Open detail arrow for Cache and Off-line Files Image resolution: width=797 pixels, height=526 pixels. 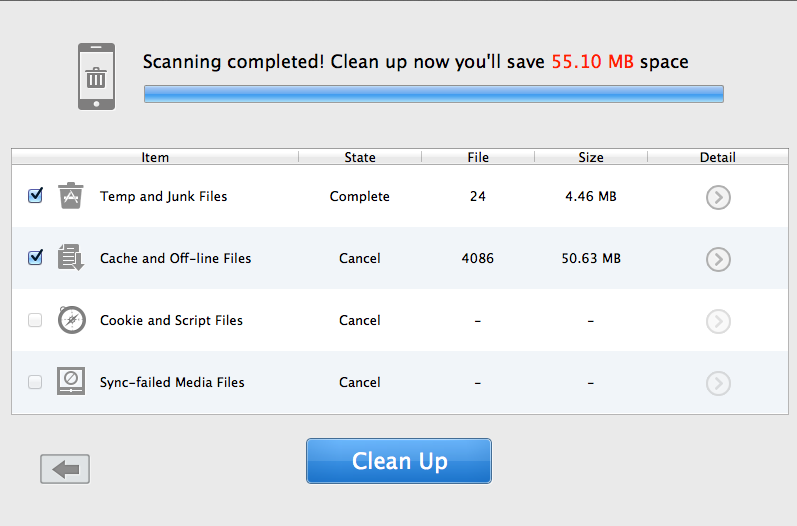pos(718,259)
